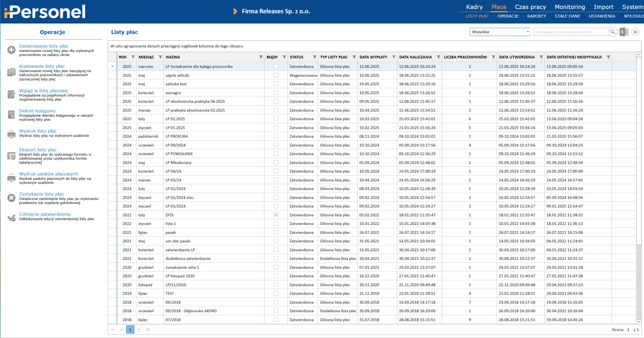Switch to the RAPORTY submenu tab

[536, 16]
